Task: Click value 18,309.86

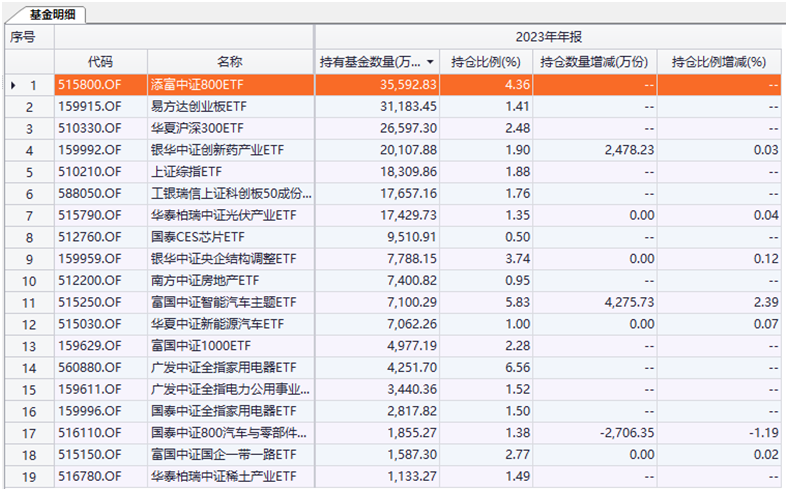Action: click(x=408, y=172)
